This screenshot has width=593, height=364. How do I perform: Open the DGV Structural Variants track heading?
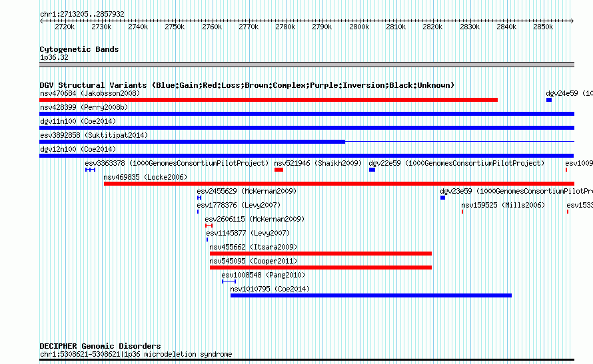tap(247, 85)
